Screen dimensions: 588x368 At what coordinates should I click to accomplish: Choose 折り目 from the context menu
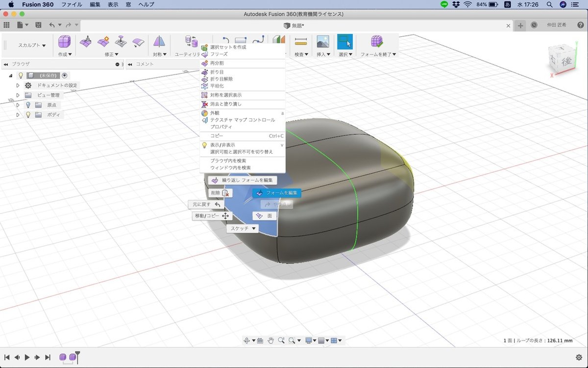[217, 72]
